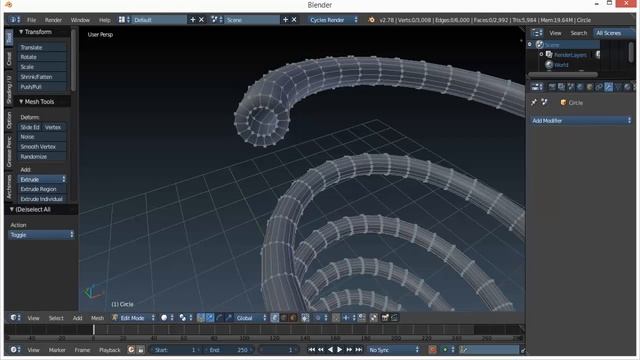Open the viewport shading sphere selector

[167, 318]
